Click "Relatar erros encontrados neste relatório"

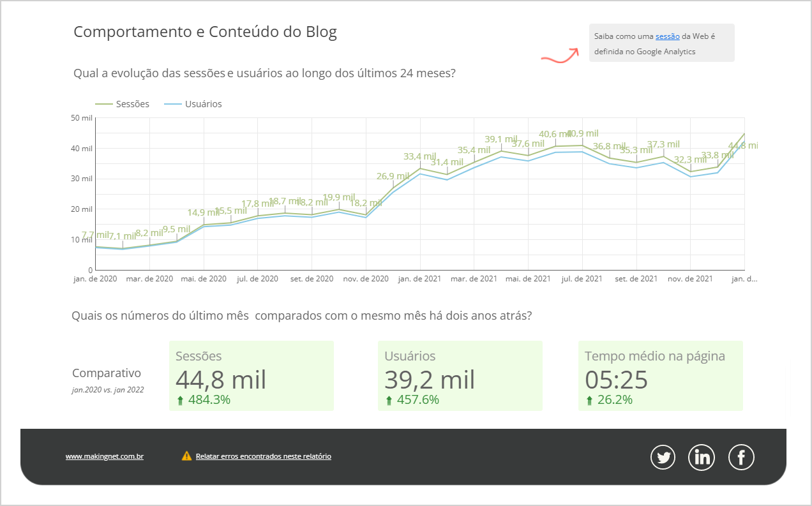(263, 456)
